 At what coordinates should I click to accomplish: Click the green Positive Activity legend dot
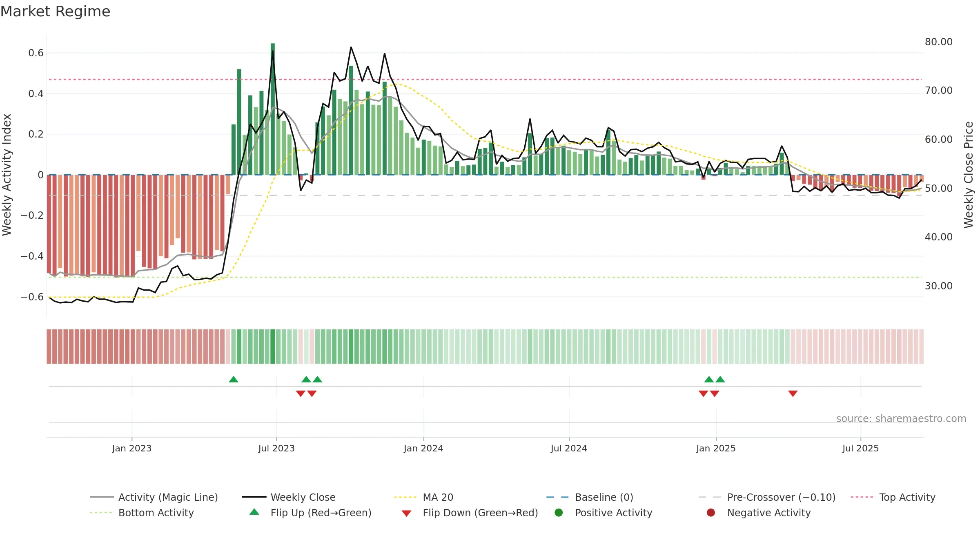[x=559, y=513]
